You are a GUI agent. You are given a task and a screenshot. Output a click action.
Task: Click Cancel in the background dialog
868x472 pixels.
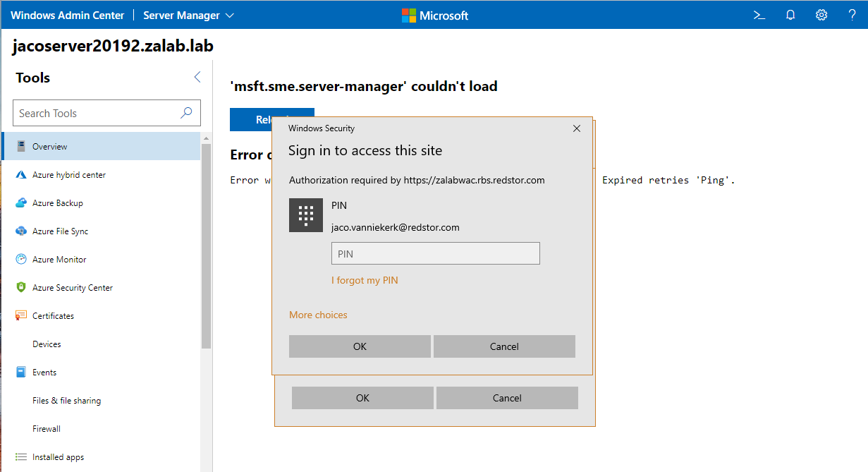[x=507, y=398]
